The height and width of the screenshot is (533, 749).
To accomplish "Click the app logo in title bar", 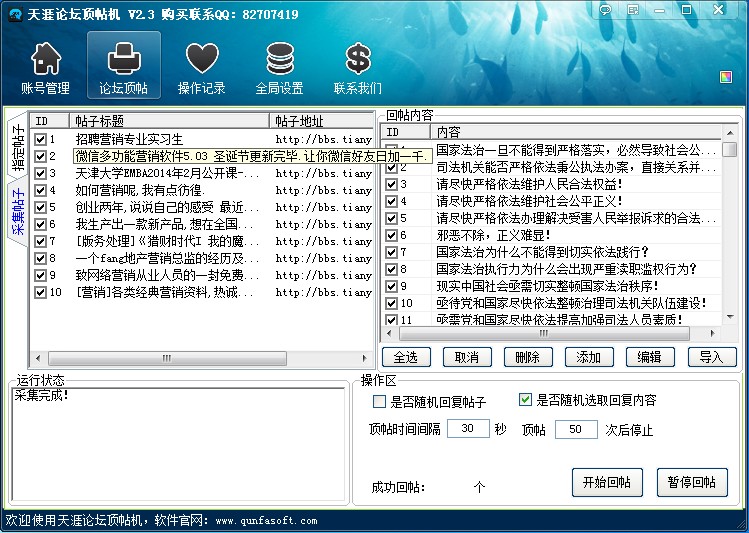I will pos(13,14).
